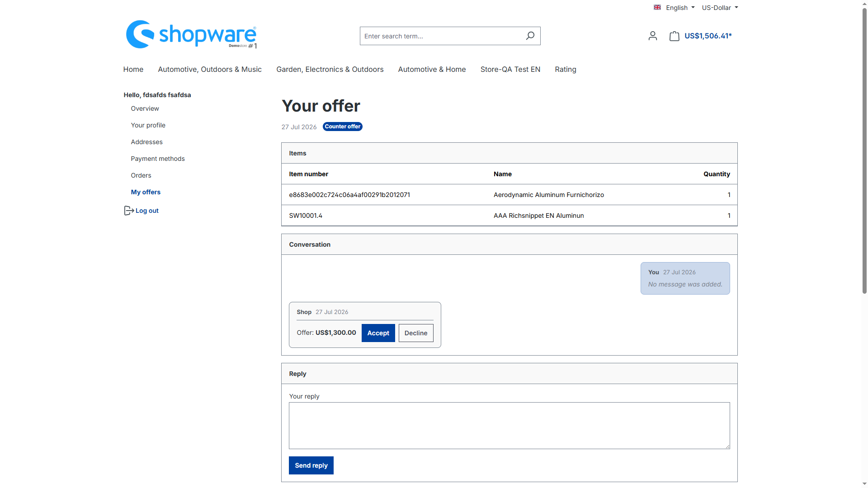Focus the search term input field
The height and width of the screenshot is (488, 868).
(x=441, y=36)
